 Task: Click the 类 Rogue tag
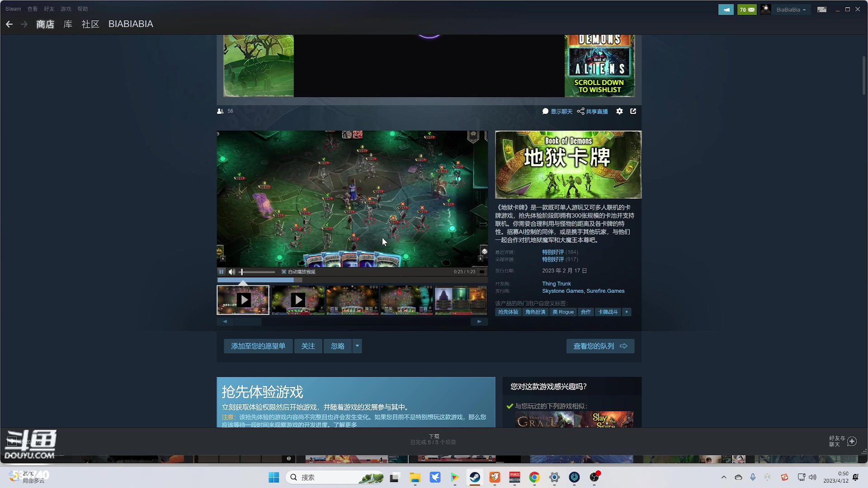click(x=563, y=312)
